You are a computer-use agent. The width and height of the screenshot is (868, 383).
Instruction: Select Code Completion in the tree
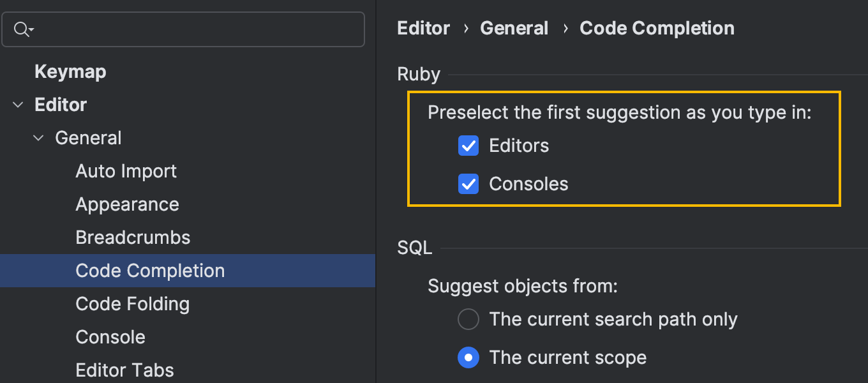(x=150, y=271)
